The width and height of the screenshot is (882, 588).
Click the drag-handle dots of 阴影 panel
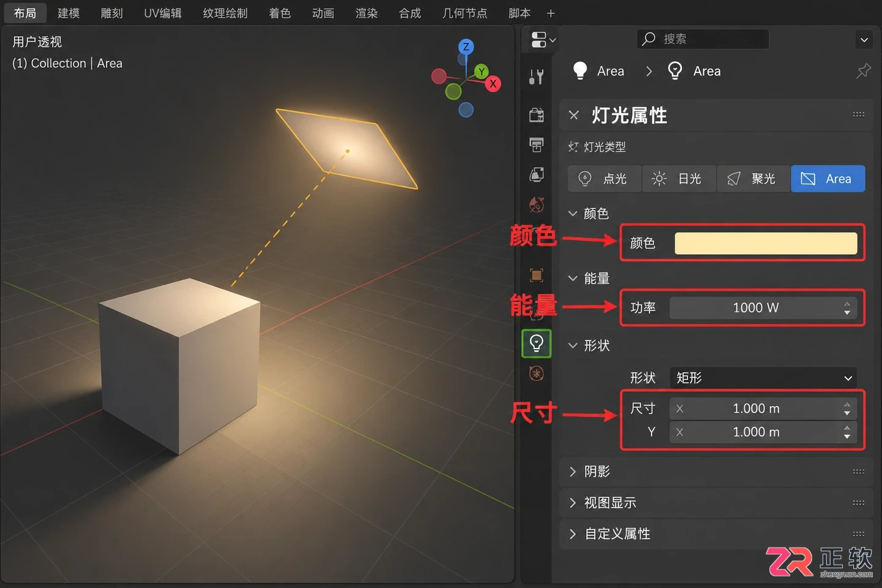859,472
